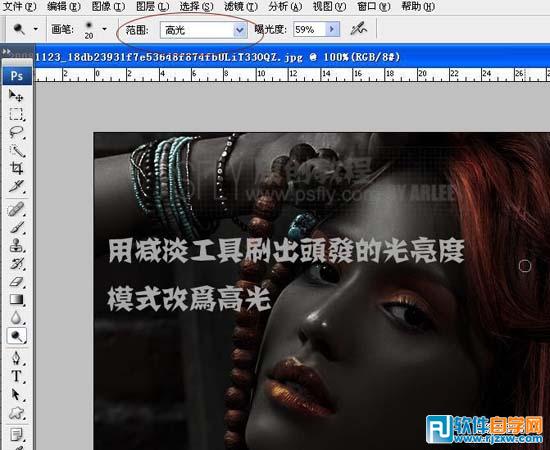Select the Custom Shape tool
This screenshot has height=450, width=550.
(x=16, y=413)
